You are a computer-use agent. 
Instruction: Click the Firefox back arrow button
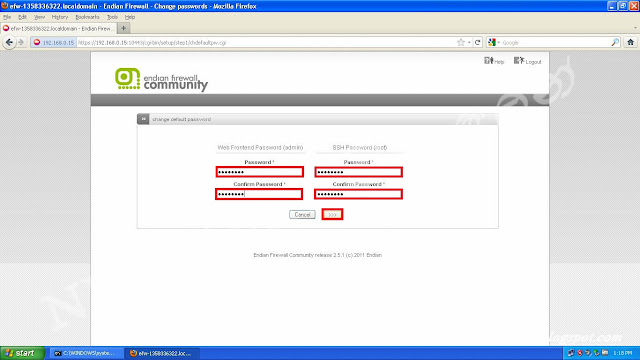(x=9, y=42)
